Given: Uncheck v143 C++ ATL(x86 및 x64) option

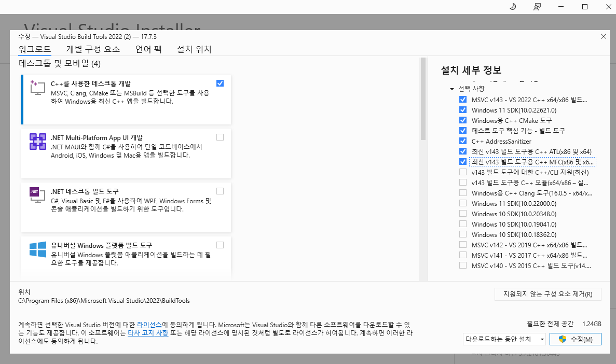Looking at the screenshot, I should 463,151.
